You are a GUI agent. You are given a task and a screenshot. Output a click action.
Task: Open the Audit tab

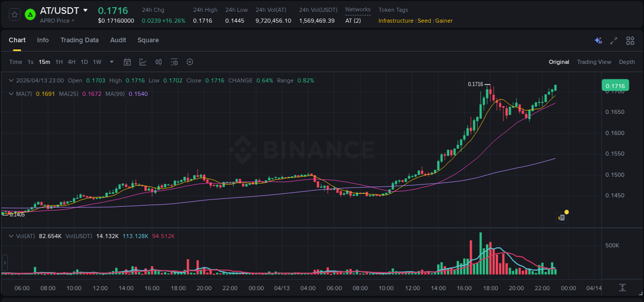(118, 40)
